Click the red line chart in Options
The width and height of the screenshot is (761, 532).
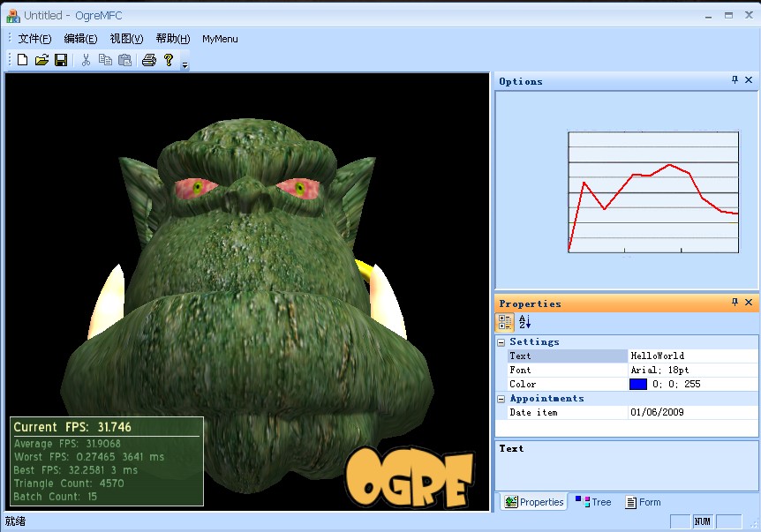click(x=653, y=192)
